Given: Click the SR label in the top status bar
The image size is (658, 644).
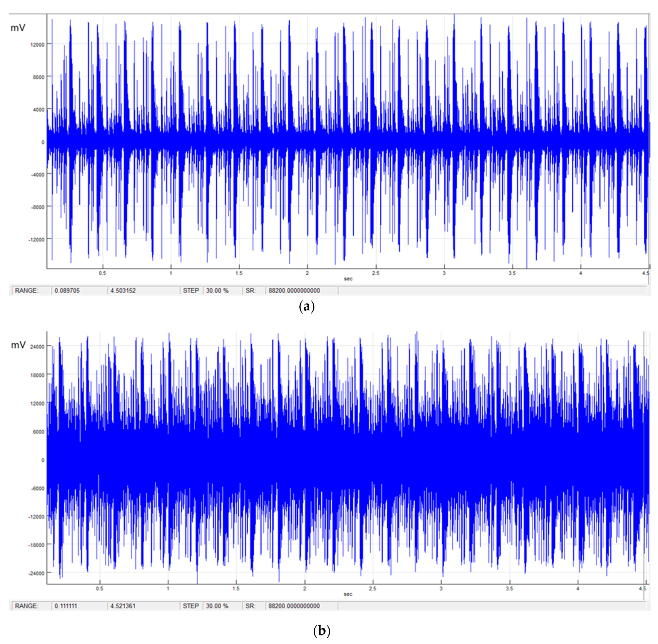Looking at the screenshot, I should click(250, 290).
